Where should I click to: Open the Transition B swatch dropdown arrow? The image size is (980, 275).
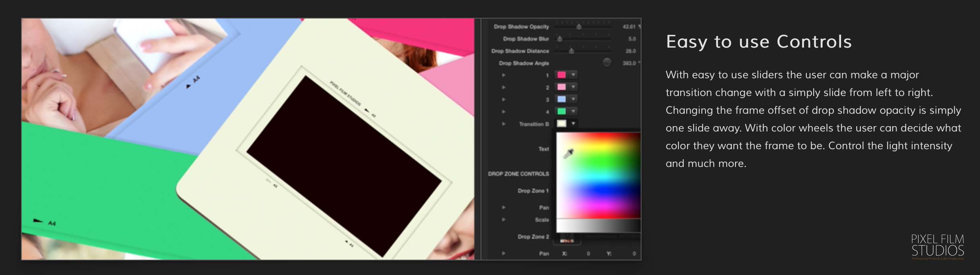tap(573, 123)
